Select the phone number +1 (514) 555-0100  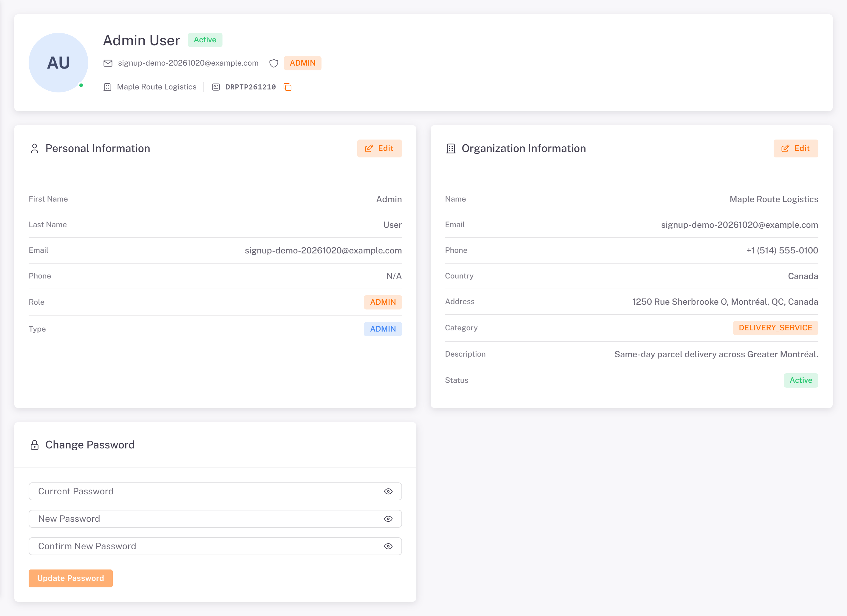click(x=782, y=250)
